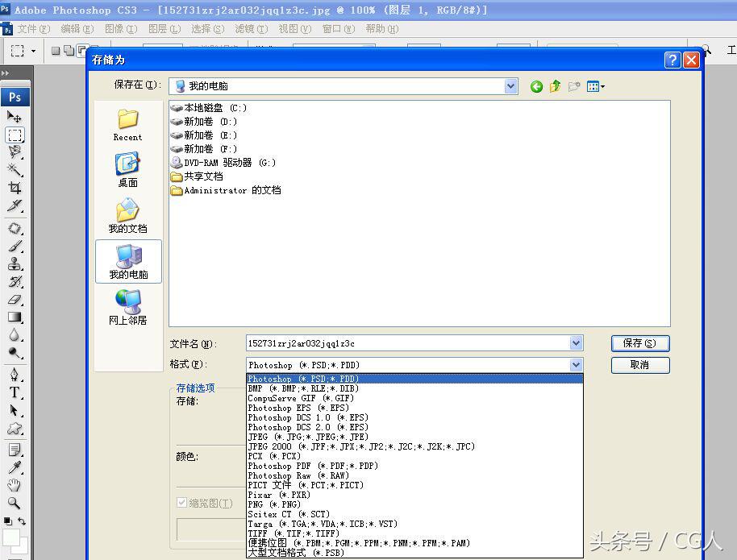Viewport: 737px width, 560px height.
Task: Open the 保存在 location dropdown
Action: tap(510, 86)
